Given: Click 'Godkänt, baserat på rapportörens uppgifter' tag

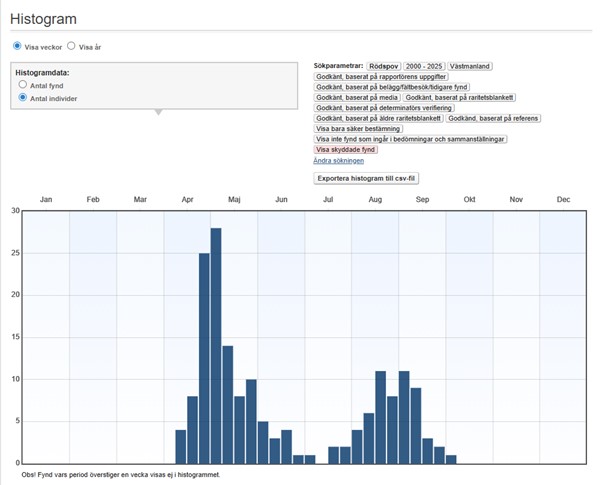Looking at the screenshot, I should coord(381,76).
